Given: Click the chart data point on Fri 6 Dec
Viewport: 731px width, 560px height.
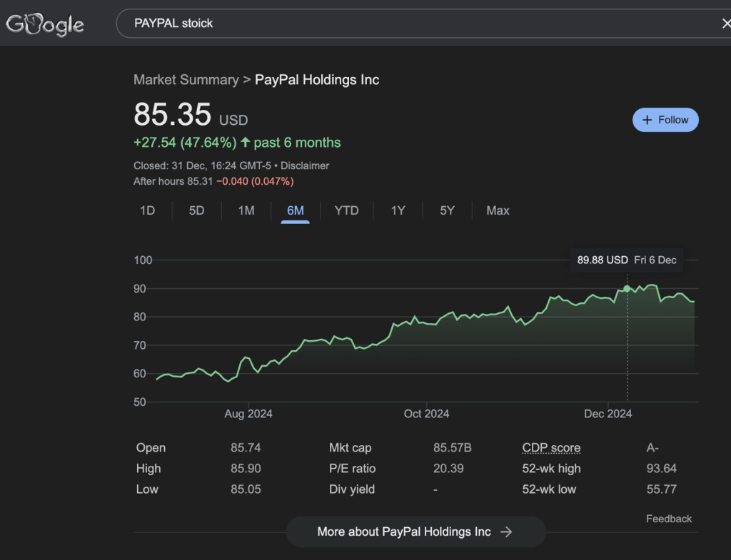Looking at the screenshot, I should pos(627,289).
